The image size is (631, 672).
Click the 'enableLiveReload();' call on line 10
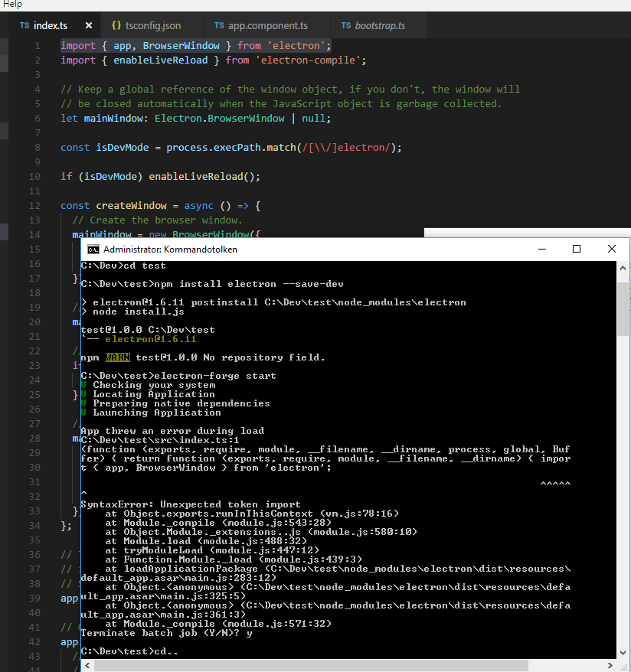click(x=204, y=177)
